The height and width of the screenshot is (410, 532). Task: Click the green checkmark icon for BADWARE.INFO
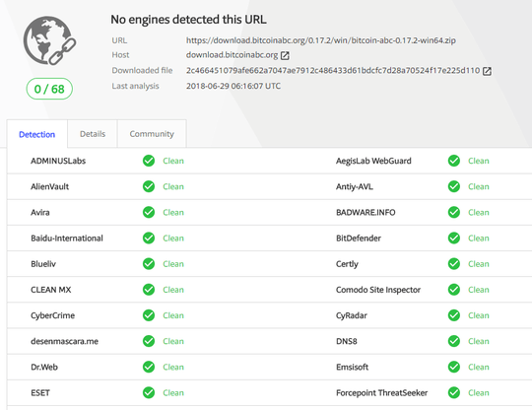(x=454, y=213)
